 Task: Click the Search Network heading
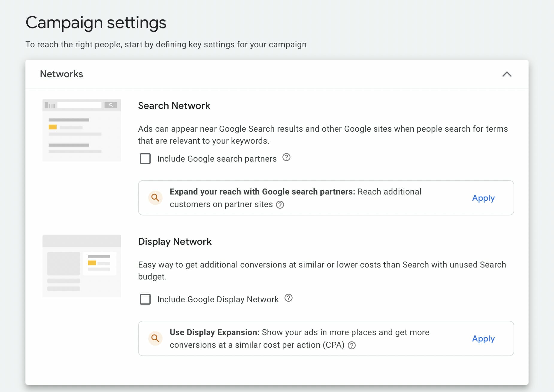tap(174, 105)
